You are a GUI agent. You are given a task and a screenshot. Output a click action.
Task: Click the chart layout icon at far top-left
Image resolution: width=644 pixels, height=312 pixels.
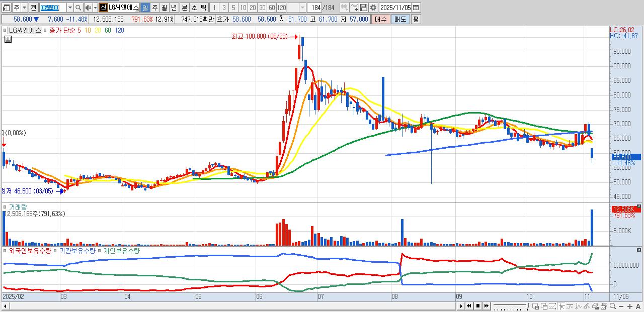click(6, 8)
